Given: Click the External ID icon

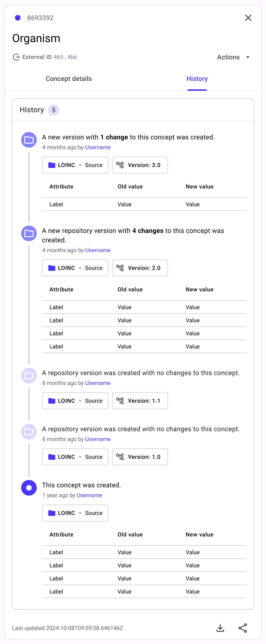Looking at the screenshot, I should (16, 57).
